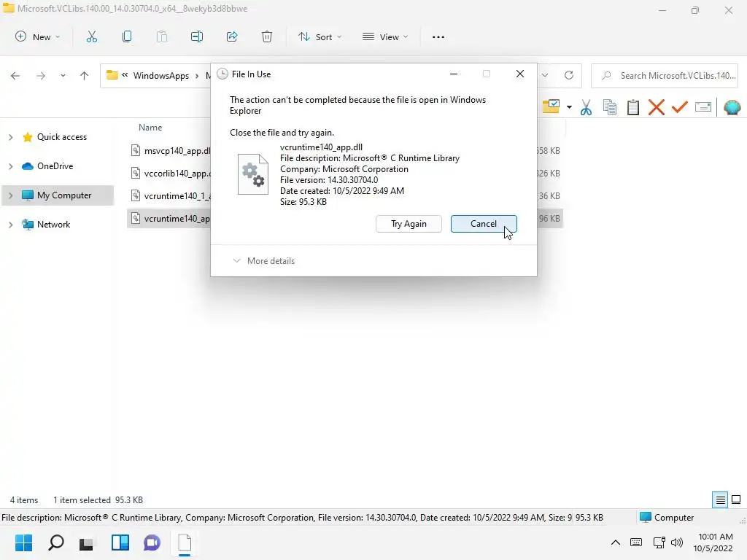The image size is (747, 560).
Task: Click the classic toolbar copy pages icon
Action: [x=610, y=107]
